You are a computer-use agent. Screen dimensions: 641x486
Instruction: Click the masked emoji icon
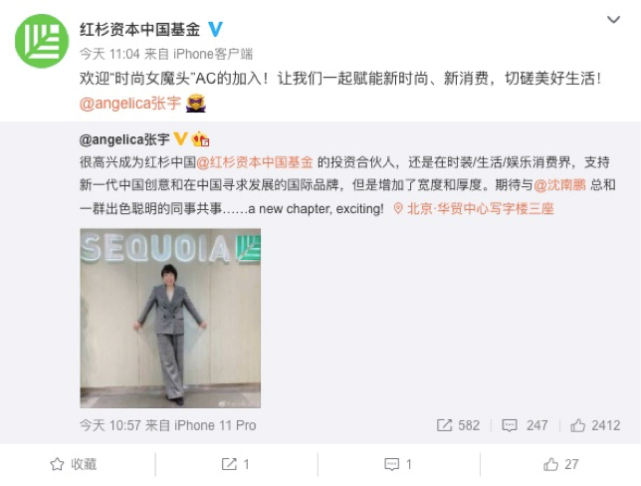pyautogui.click(x=195, y=103)
